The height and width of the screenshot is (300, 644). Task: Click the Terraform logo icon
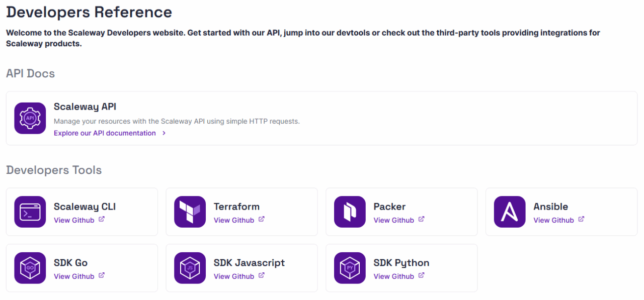tap(190, 212)
